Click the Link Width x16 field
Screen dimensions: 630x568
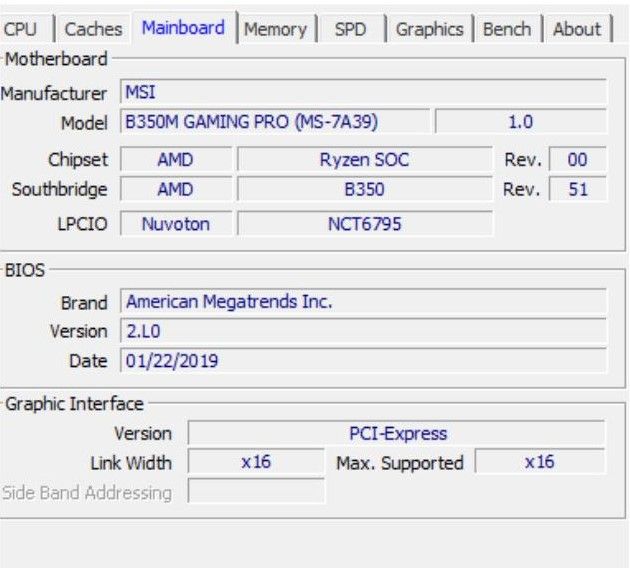[256, 462]
